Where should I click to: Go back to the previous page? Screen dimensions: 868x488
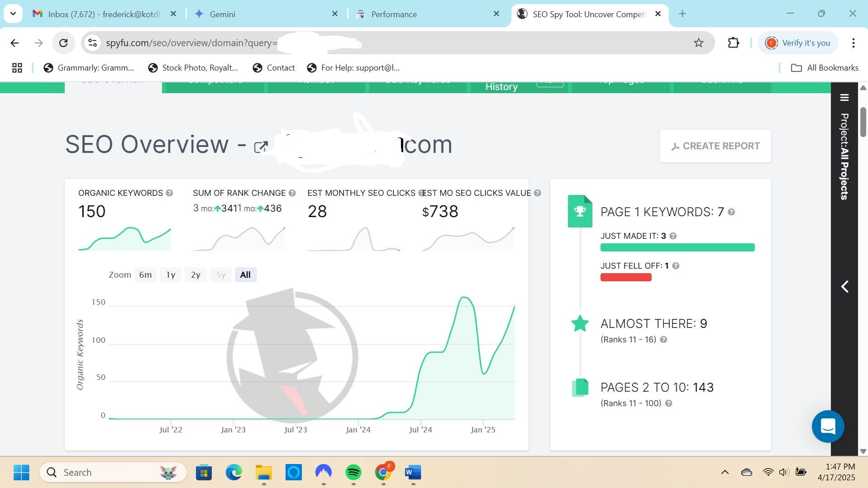[x=14, y=43]
